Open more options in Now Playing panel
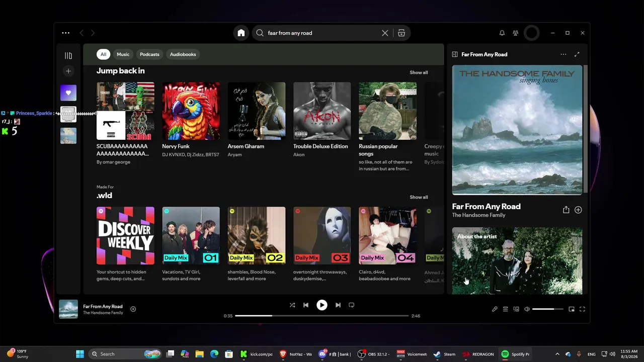This screenshot has height=362, width=644. [x=563, y=54]
